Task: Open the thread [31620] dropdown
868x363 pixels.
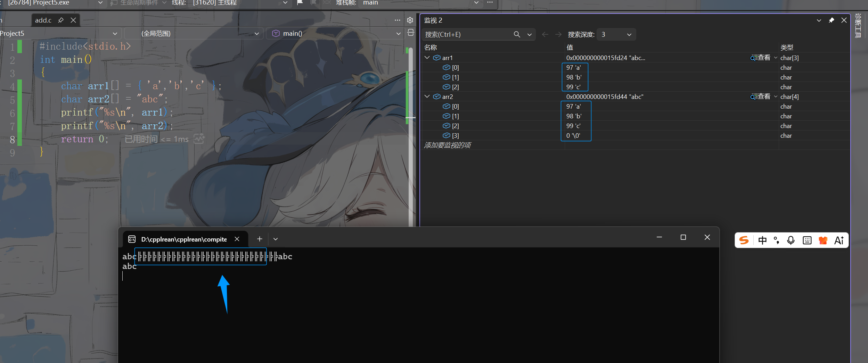Action: point(285,3)
